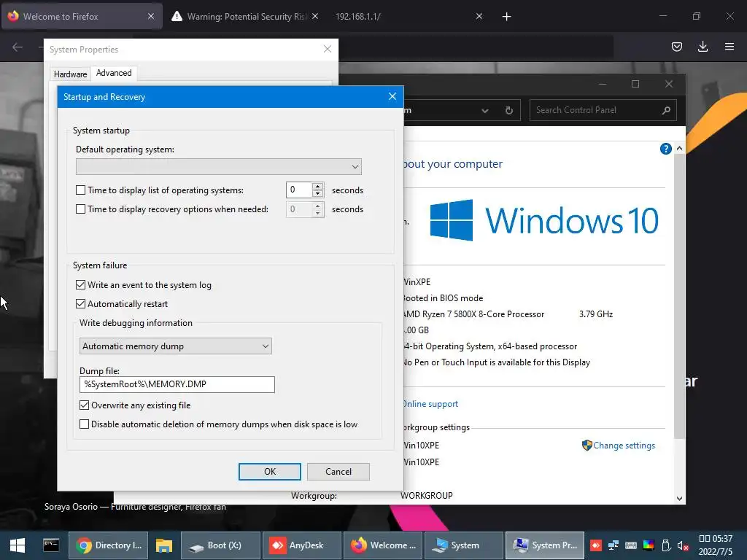Viewport: 747px width, 560px height.
Task: Click AnyDesk tray icon
Action: pos(595,545)
